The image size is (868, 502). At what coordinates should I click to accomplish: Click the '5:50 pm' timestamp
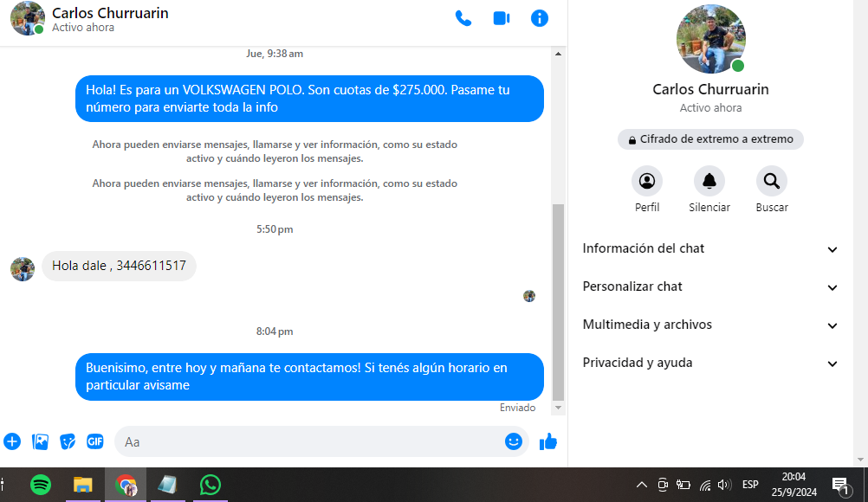tap(275, 229)
